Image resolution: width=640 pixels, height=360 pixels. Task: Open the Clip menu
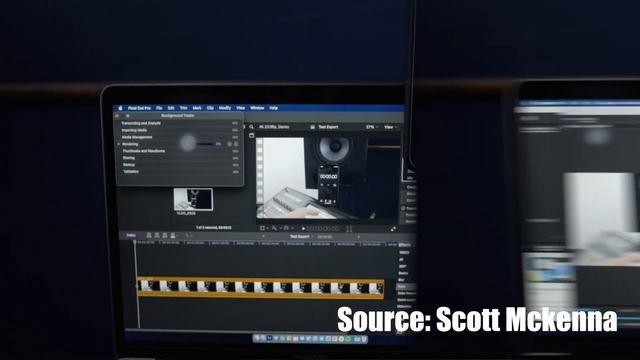click(210, 108)
